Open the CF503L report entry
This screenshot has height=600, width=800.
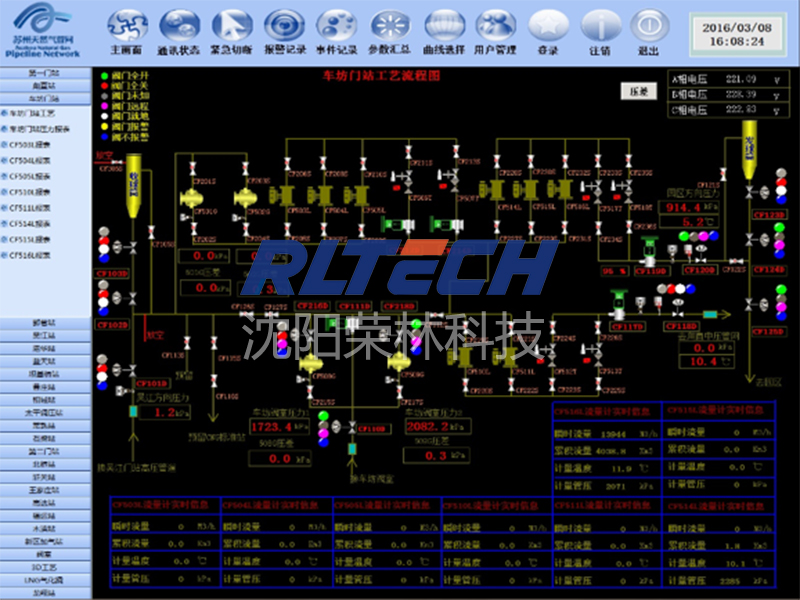click(x=29, y=145)
